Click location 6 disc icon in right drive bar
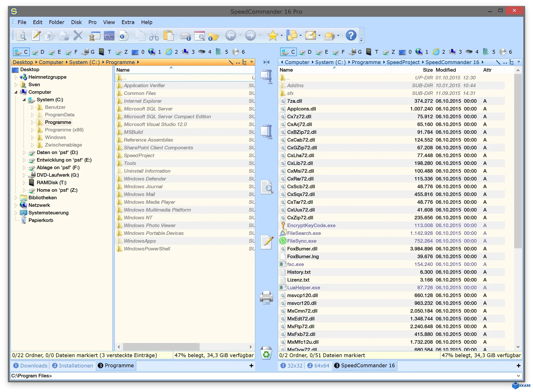The image size is (533, 392). (x=506, y=52)
